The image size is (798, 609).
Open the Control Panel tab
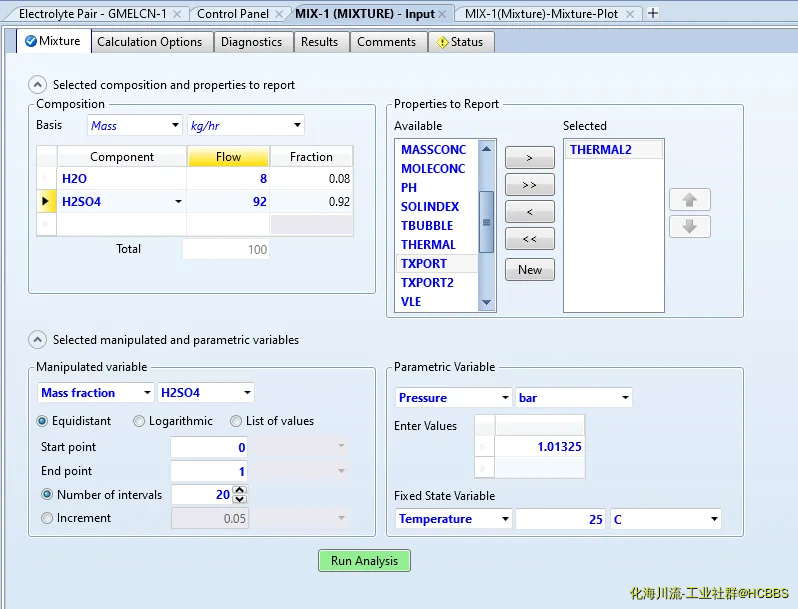pyautogui.click(x=233, y=14)
